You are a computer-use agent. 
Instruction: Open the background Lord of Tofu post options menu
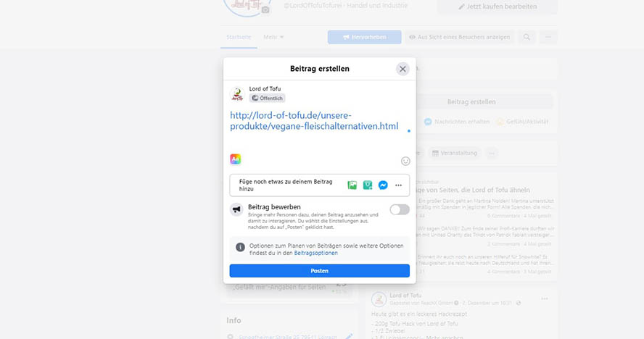[x=545, y=298]
